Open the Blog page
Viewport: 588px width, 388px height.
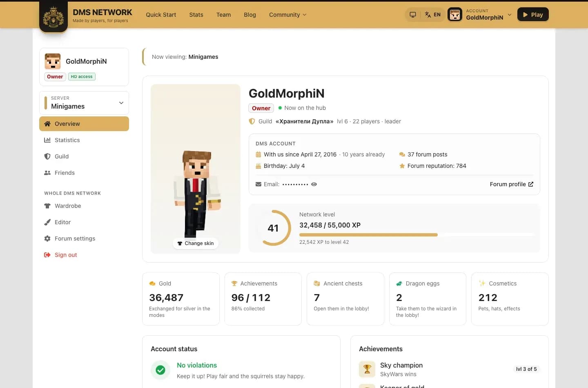pos(250,15)
